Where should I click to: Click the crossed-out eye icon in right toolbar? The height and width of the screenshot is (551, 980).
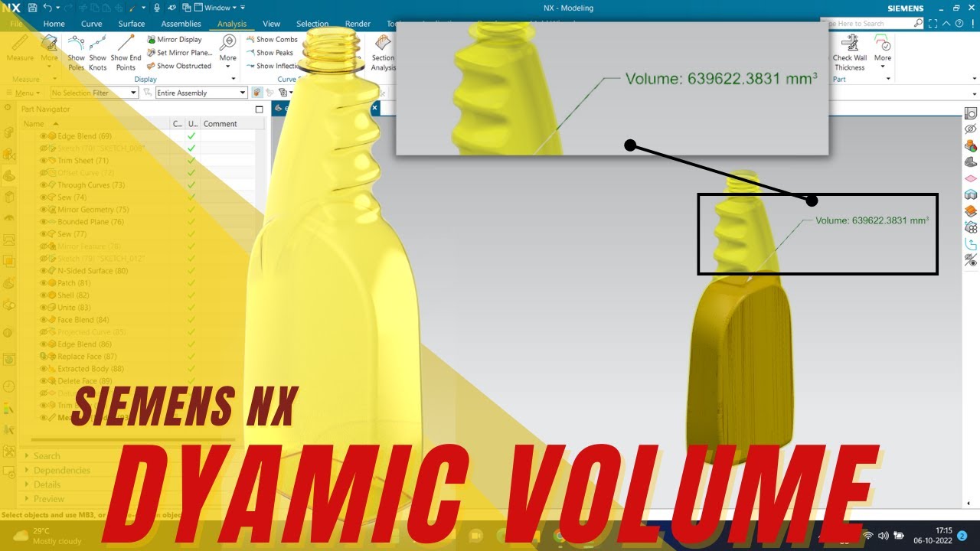[971, 129]
